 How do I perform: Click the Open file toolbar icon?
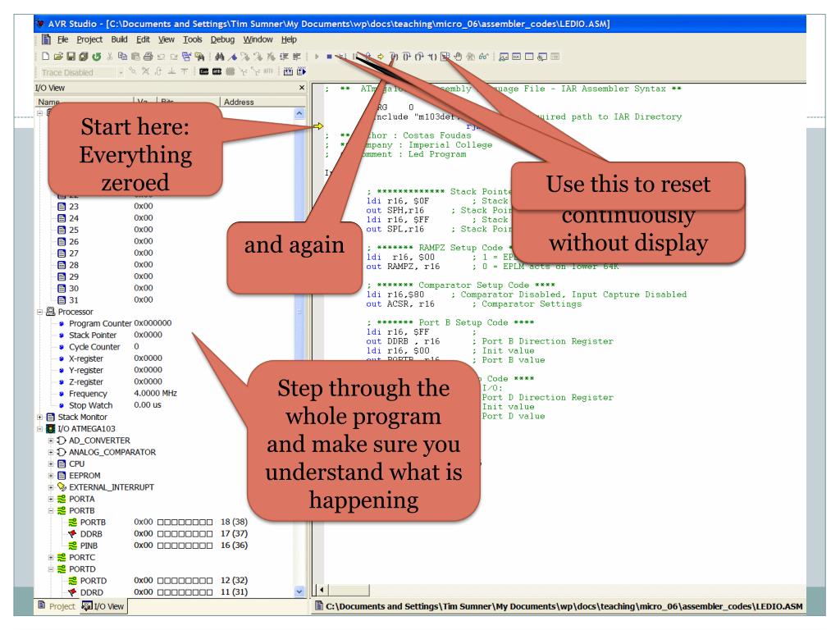(x=58, y=57)
